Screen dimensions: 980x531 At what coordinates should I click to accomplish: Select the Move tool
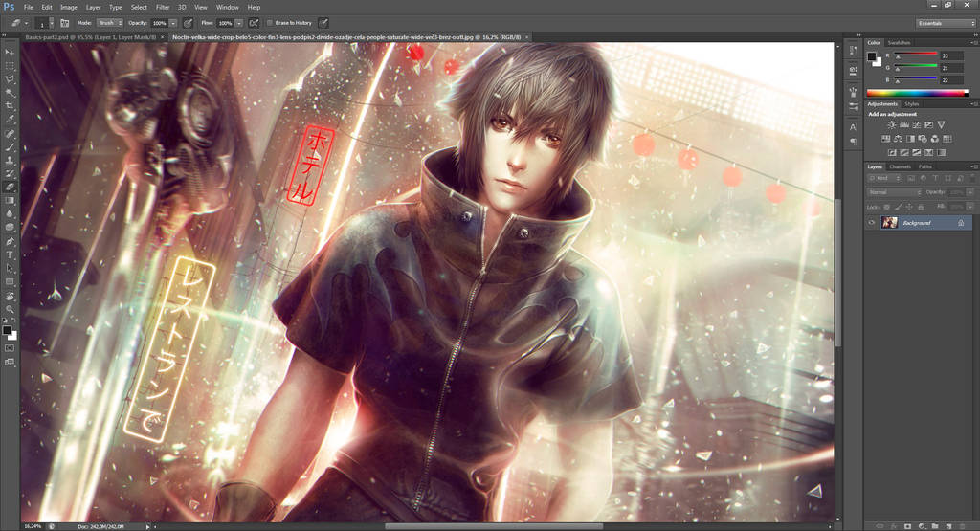click(x=10, y=53)
